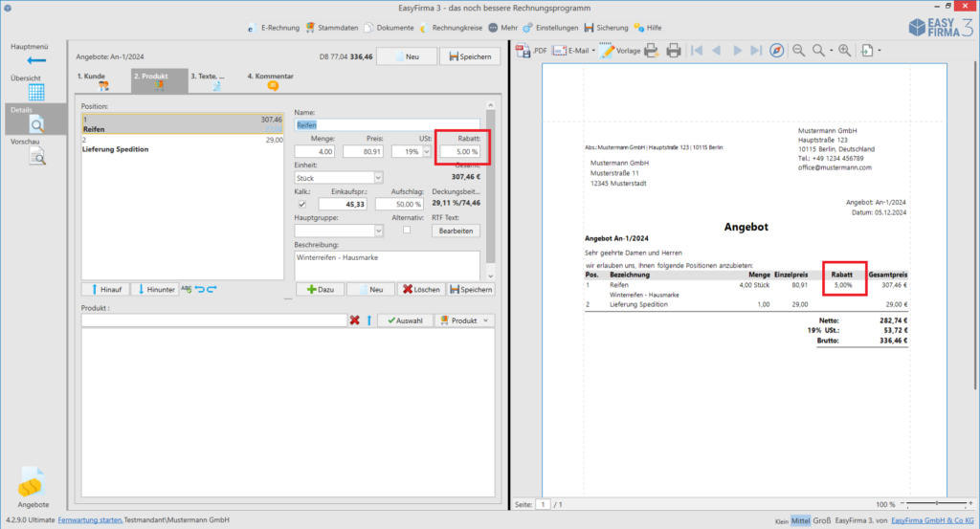Open the Einstellungen menu
The image size is (980, 529).
550,28
